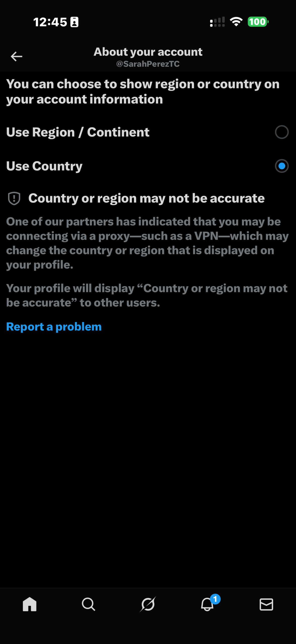Viewport: 296px width, 644px height.
Task: Open the Notifications bell icon
Action: pyautogui.click(x=207, y=604)
